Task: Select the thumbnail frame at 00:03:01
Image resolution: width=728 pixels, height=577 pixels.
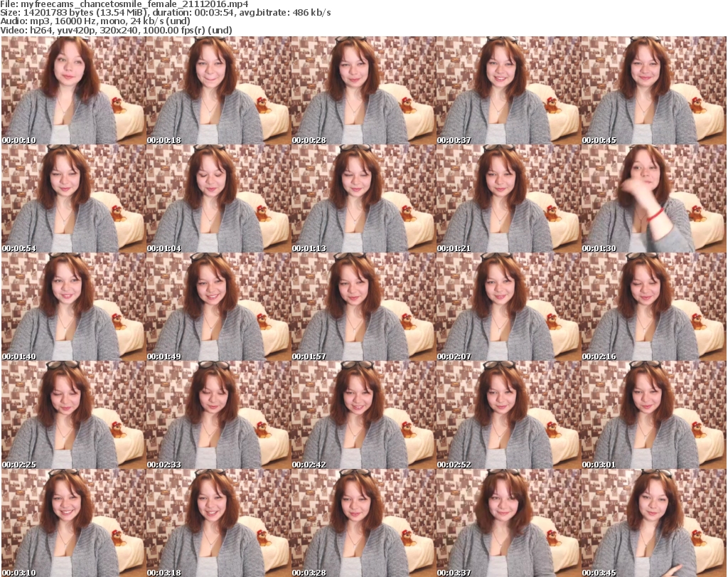Action: [x=653, y=415]
